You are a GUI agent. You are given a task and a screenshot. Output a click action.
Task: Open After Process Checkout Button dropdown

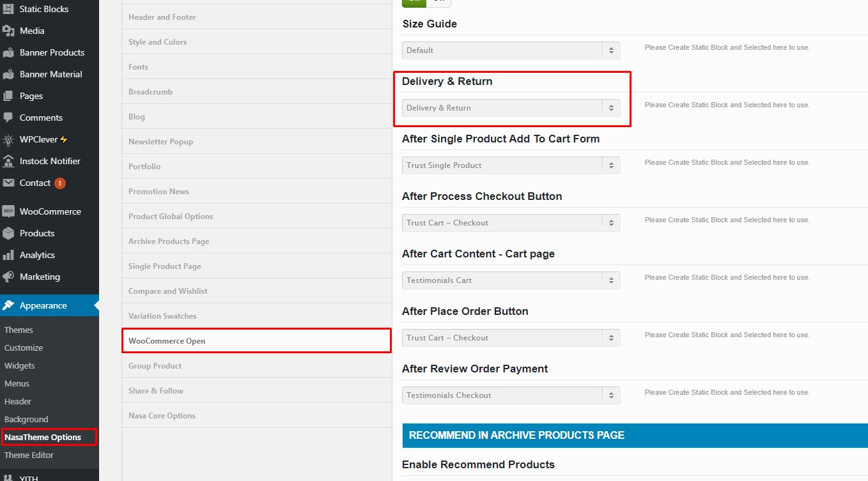click(x=511, y=223)
